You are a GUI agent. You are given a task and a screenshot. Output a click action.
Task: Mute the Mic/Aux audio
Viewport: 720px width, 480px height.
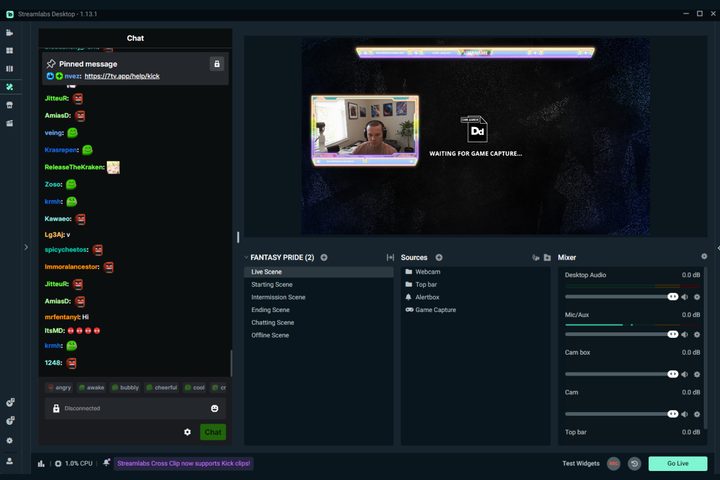(685, 335)
